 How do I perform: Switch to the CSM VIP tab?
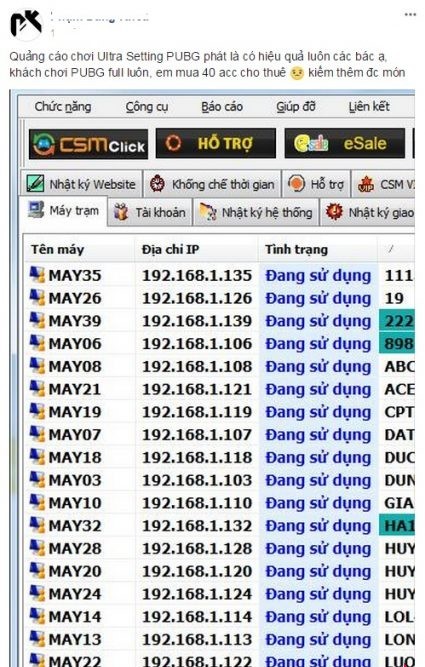[x=384, y=184]
